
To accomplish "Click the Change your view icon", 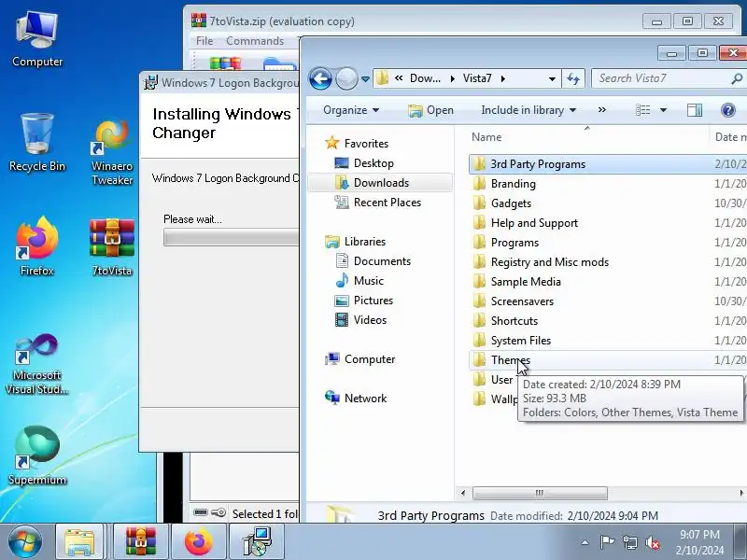I will click(643, 110).
